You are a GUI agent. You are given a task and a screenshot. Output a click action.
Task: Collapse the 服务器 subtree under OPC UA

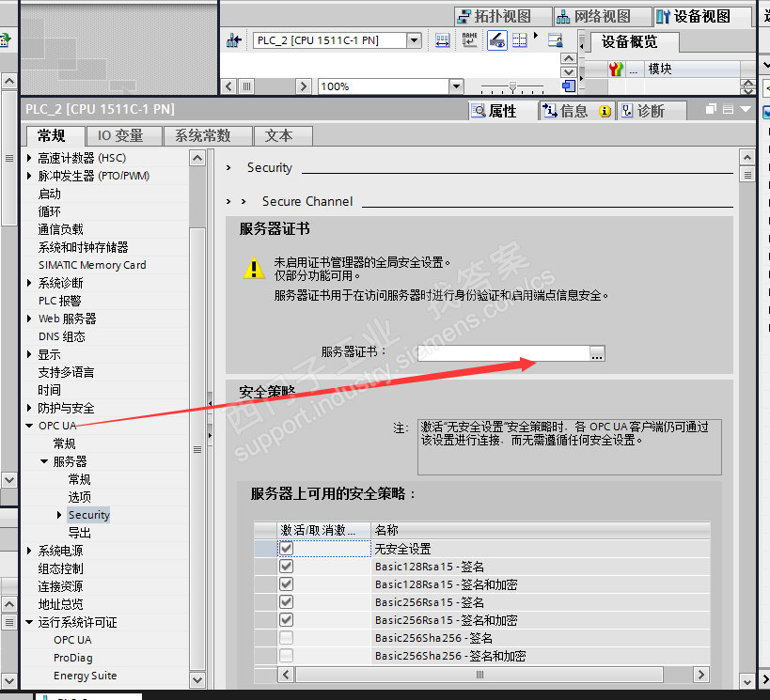tap(44, 461)
